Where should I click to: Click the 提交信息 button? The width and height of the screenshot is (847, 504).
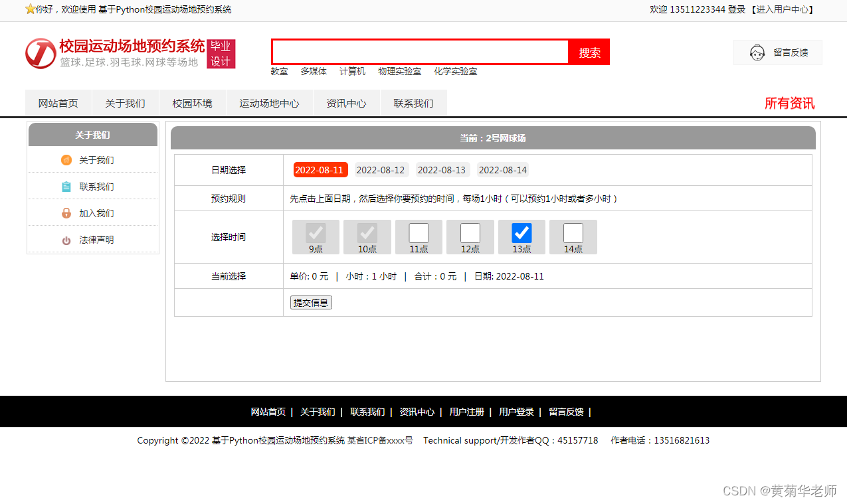coord(310,302)
